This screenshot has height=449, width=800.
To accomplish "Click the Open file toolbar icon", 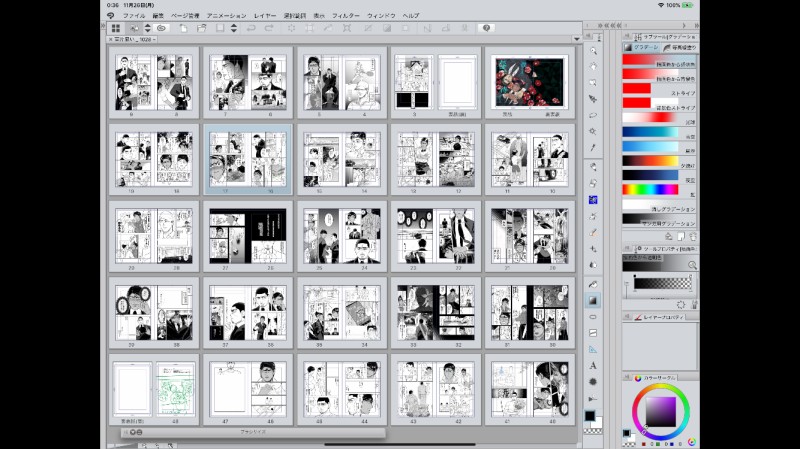I will [x=202, y=29].
